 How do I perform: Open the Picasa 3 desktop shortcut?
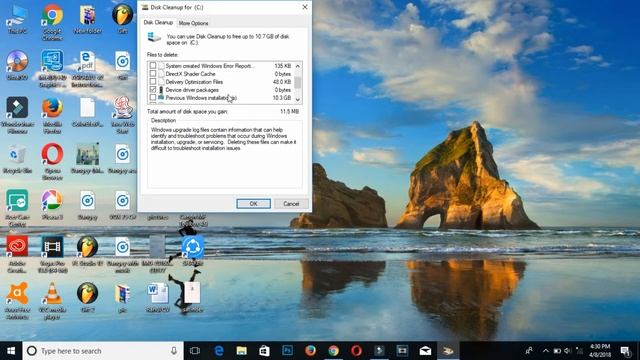click(52, 205)
